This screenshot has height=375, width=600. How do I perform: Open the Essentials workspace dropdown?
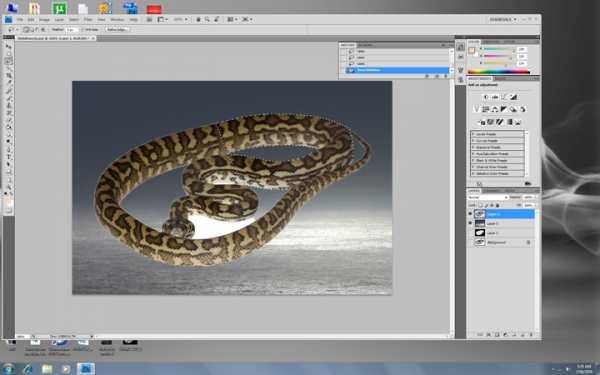point(503,19)
